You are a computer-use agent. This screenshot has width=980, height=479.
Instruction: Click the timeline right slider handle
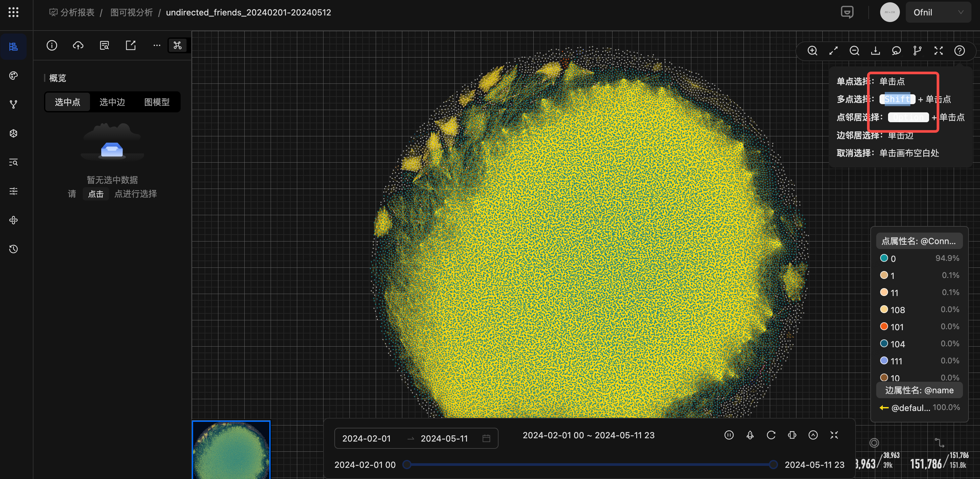click(773, 465)
